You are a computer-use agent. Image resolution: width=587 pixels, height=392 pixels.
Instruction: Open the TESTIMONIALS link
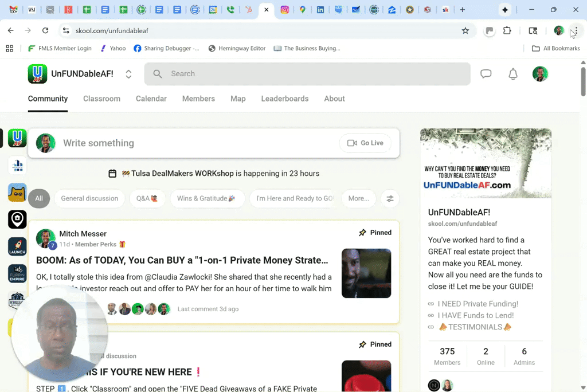[x=475, y=327]
